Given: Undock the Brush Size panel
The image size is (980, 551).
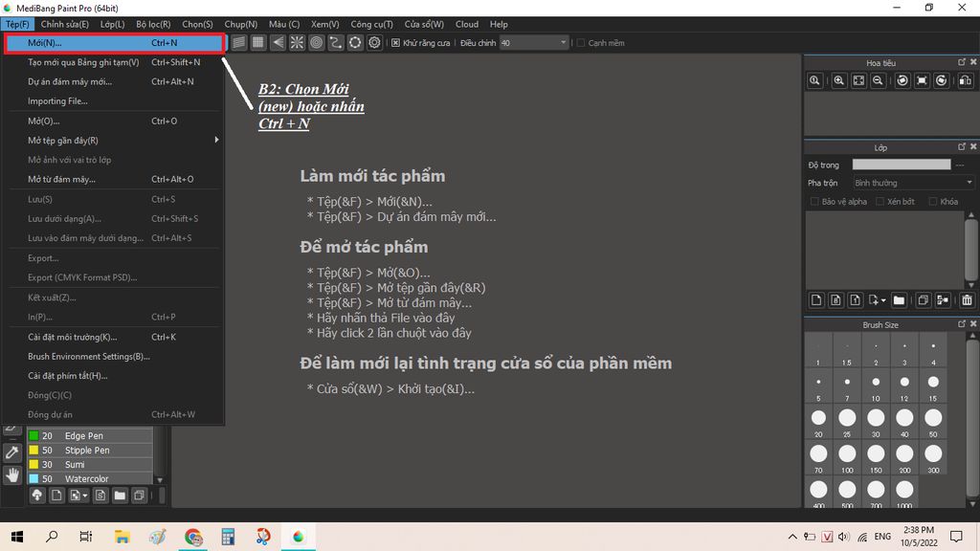Looking at the screenshot, I should 961,323.
